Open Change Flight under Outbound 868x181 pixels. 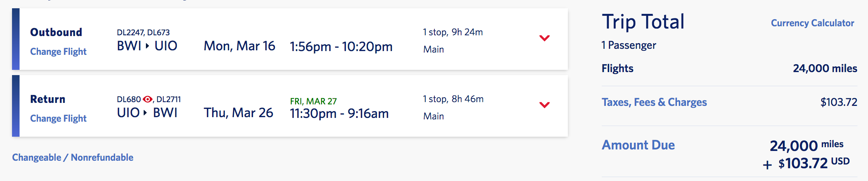pos(58,51)
